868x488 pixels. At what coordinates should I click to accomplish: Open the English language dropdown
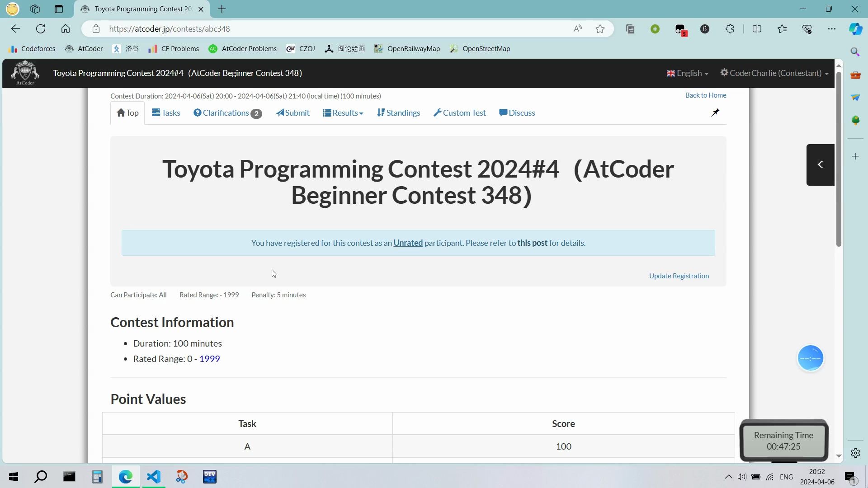(687, 73)
